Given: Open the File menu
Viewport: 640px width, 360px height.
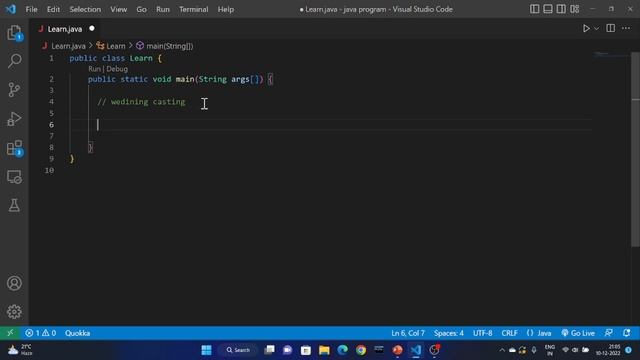Looking at the screenshot, I should tap(31, 9).
